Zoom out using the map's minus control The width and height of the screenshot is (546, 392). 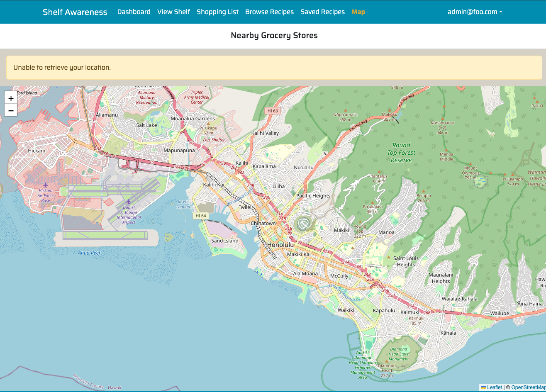click(10, 110)
